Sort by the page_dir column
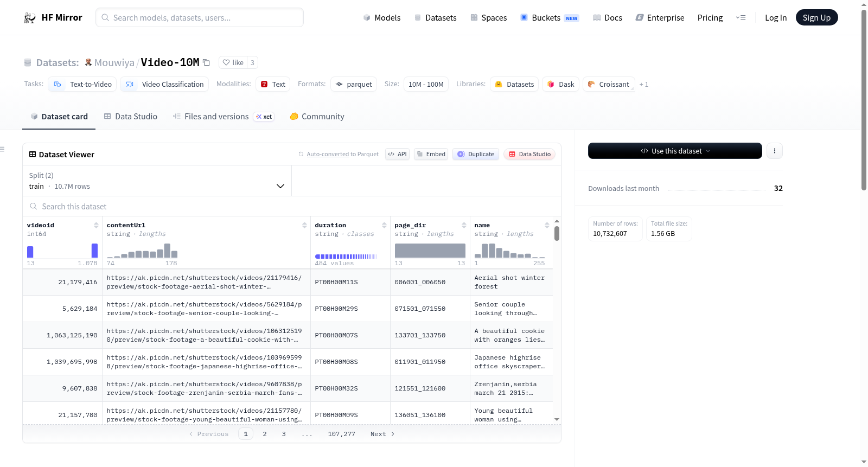 point(464,225)
